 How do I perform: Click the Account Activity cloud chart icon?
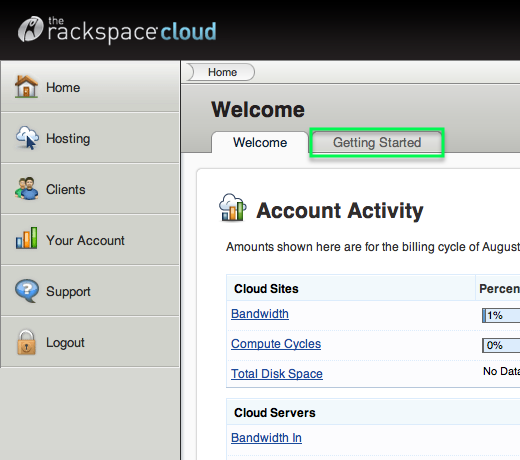coord(233,207)
